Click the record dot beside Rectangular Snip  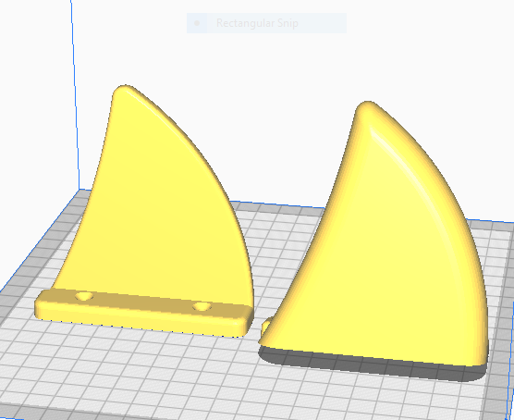[197, 23]
